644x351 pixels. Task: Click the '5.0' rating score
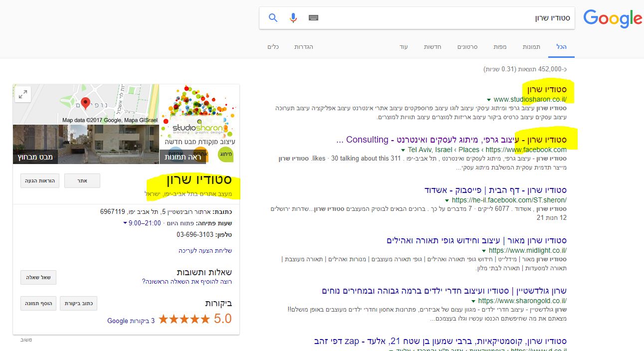pyautogui.click(x=222, y=319)
